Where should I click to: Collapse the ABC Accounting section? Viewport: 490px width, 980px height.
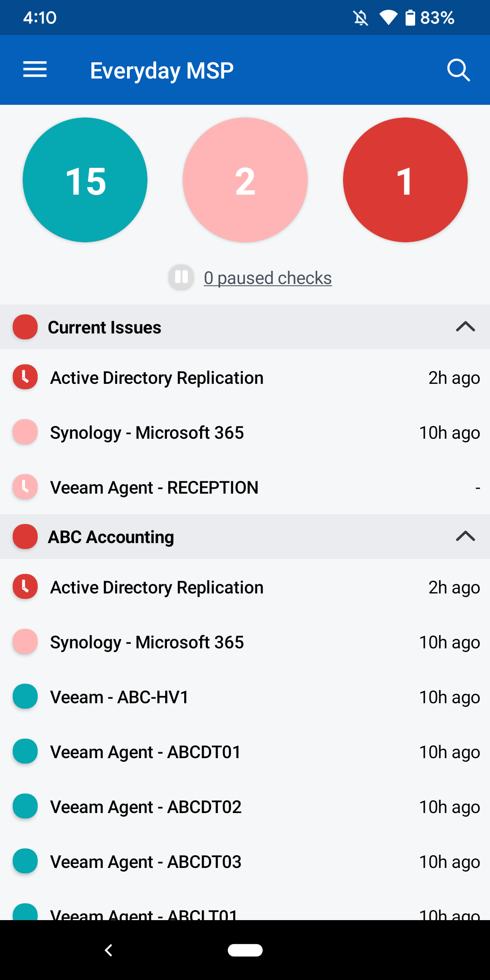point(465,537)
